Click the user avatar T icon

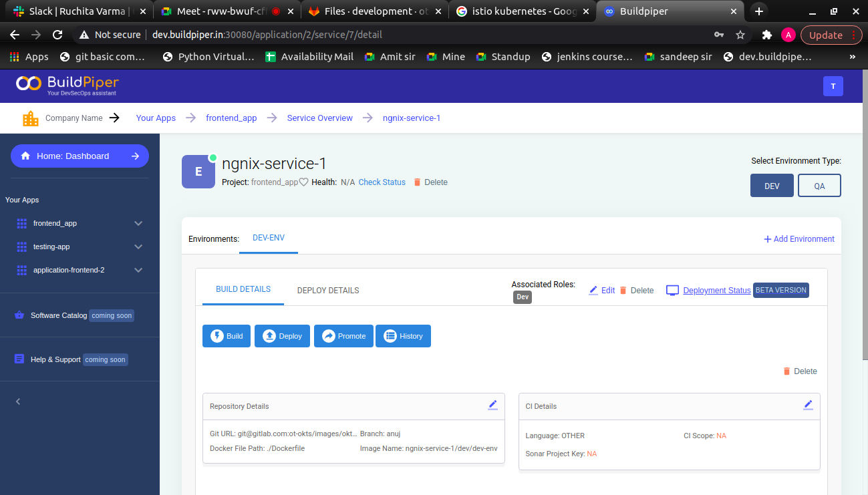click(833, 86)
